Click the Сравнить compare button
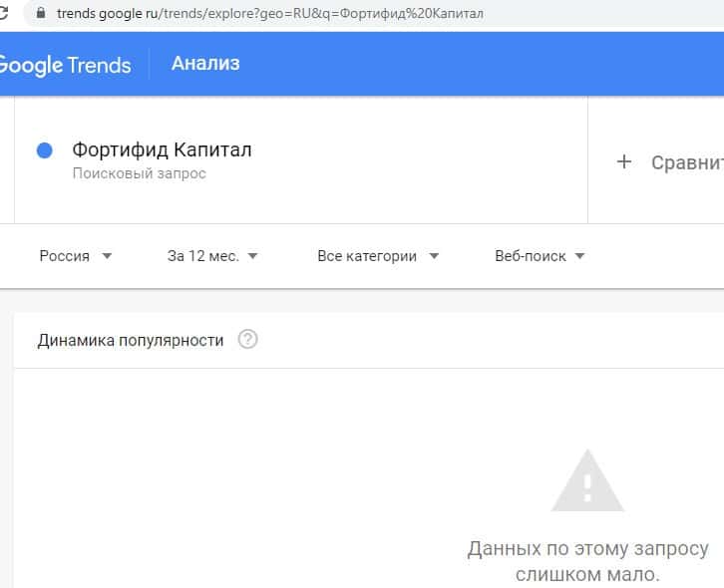 tap(686, 162)
